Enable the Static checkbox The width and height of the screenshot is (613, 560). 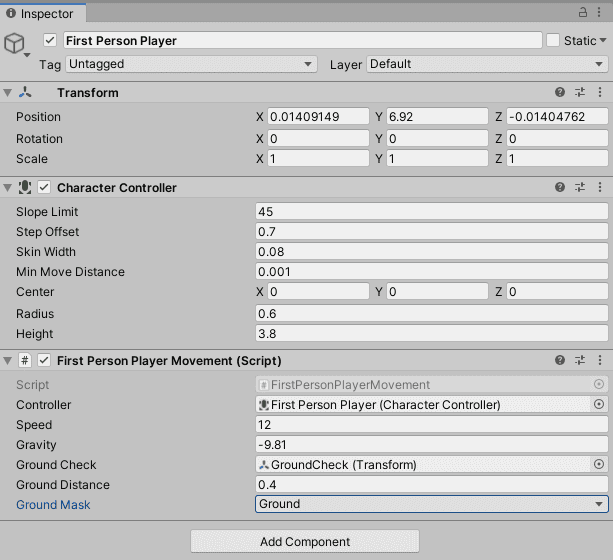tap(553, 41)
